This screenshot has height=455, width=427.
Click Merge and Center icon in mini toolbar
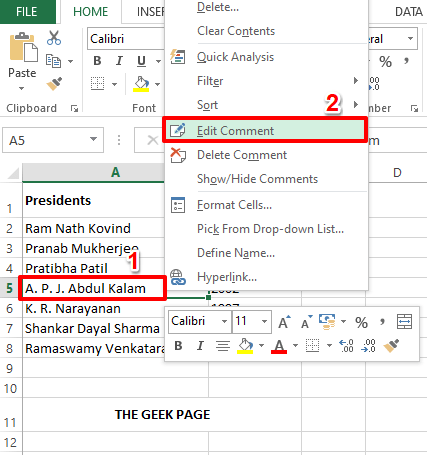pos(404,322)
